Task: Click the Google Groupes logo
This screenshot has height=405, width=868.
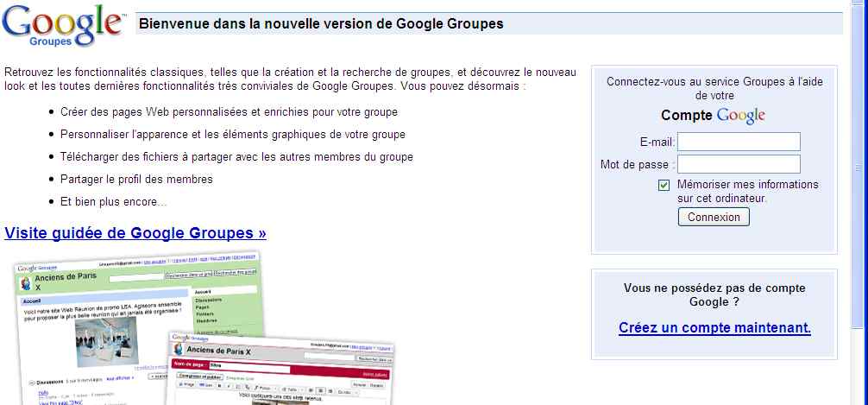Action: 64,25
